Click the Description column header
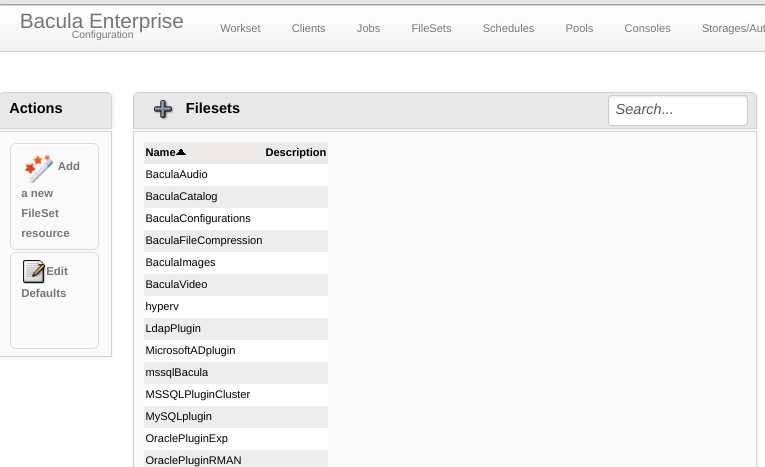This screenshot has width=765, height=467. [296, 152]
